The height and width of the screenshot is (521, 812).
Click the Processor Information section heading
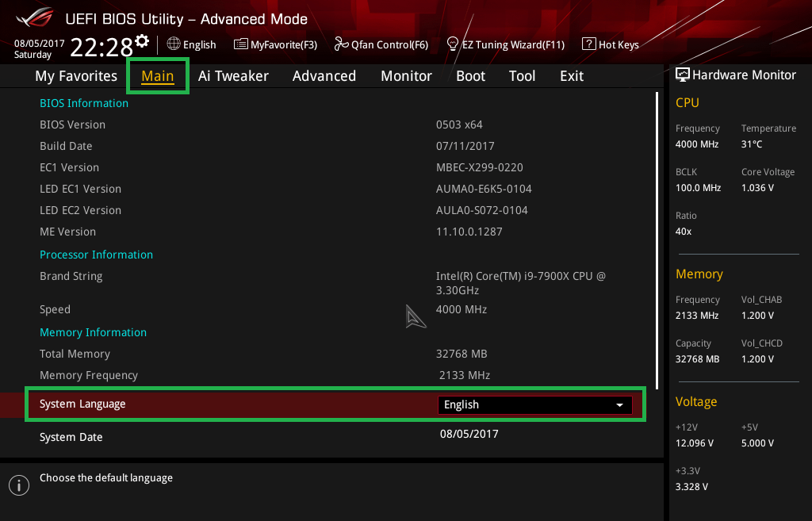tap(96, 255)
